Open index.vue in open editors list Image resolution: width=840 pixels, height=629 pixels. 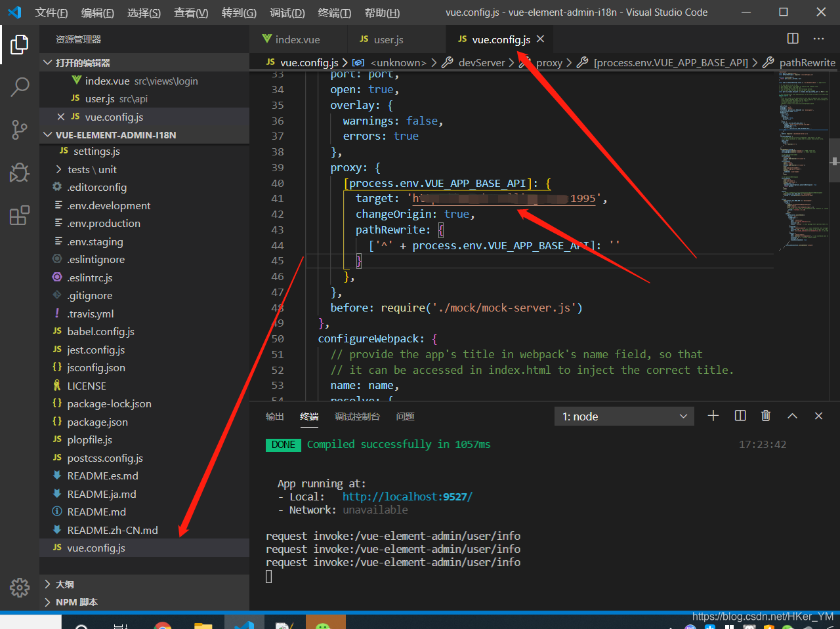click(144, 81)
